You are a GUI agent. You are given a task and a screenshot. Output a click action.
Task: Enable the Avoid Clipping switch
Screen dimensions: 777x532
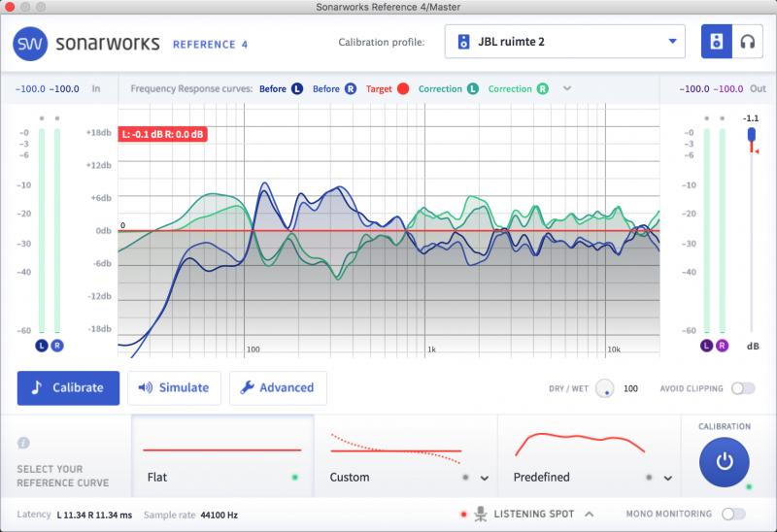pyautogui.click(x=743, y=388)
